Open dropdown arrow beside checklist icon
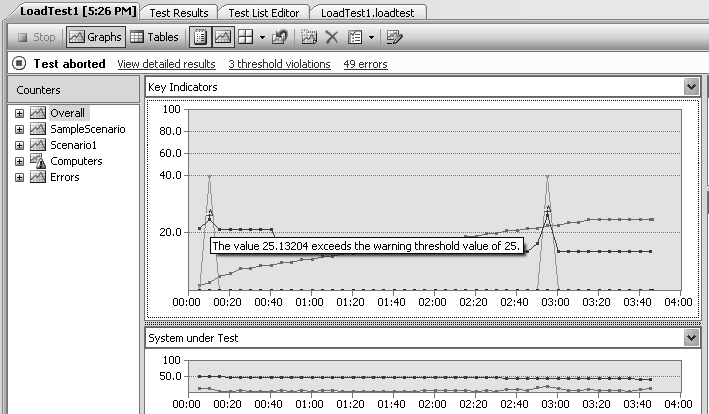Image resolution: width=709 pixels, height=414 pixels. (371, 38)
